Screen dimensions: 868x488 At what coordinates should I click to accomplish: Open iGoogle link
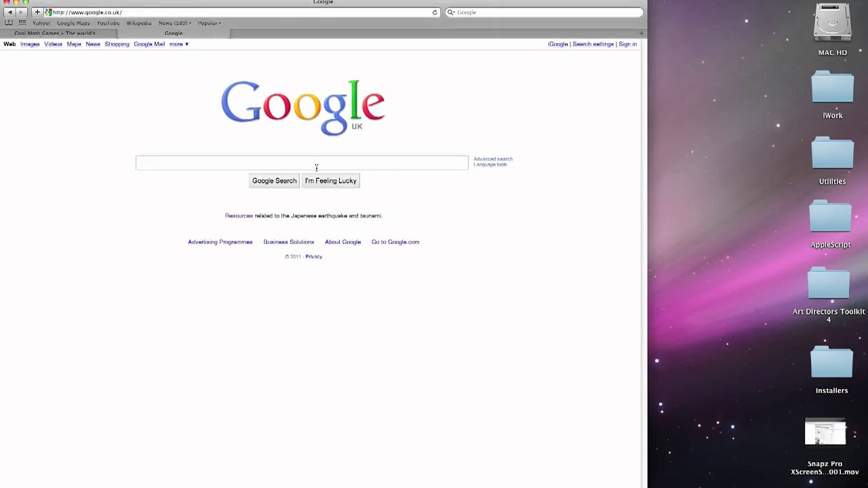(558, 44)
